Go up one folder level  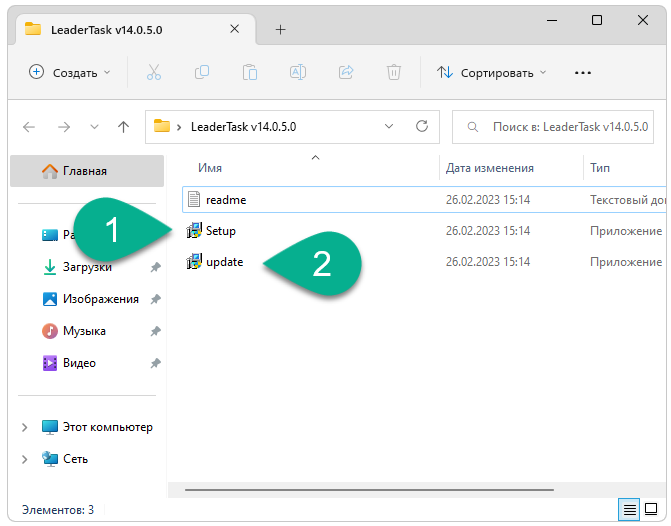(x=123, y=127)
